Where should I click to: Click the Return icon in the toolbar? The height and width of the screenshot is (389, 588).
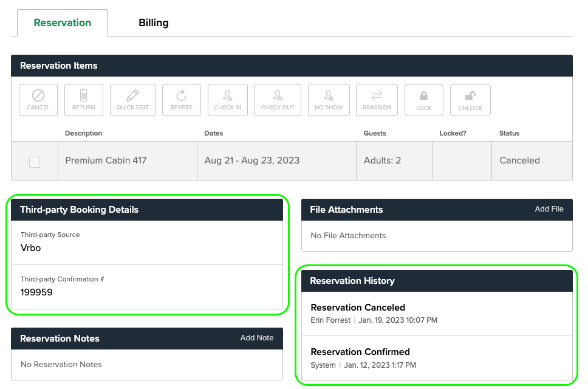click(x=83, y=99)
